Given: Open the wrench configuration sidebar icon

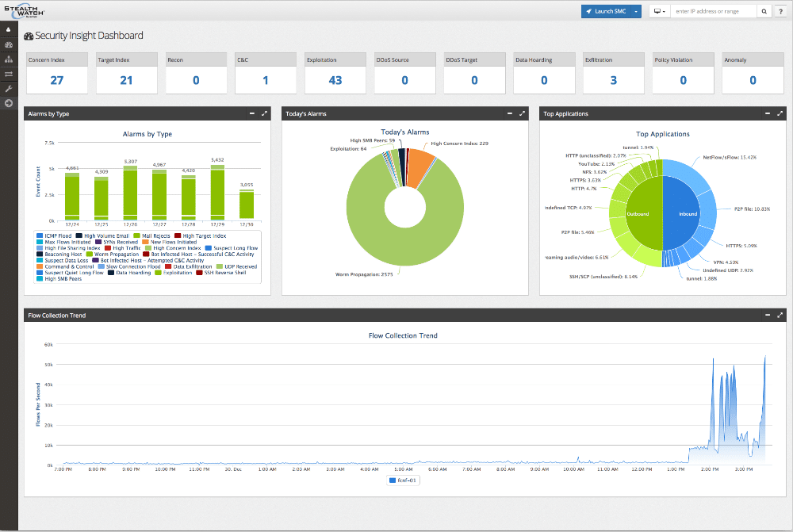Looking at the screenshot, I should pos(9,89).
